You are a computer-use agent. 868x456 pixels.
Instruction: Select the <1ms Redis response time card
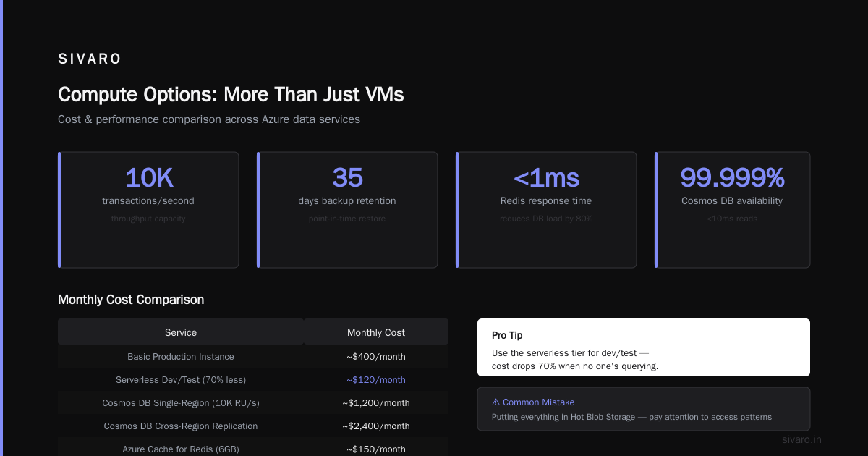click(546, 210)
